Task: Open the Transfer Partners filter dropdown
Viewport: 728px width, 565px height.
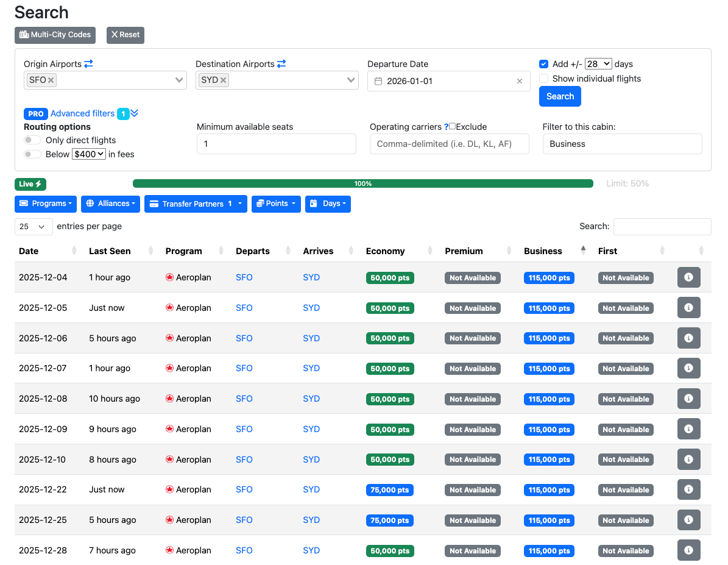Action: 196,204
